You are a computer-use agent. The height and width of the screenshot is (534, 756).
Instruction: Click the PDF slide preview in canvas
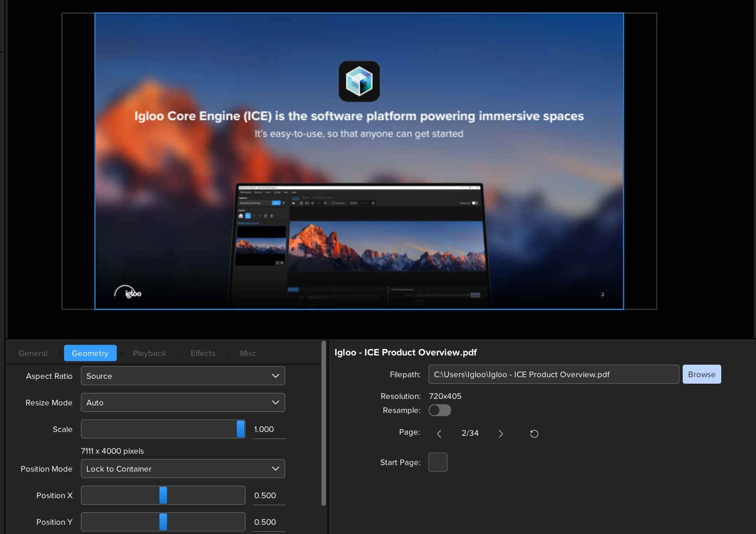click(359, 161)
